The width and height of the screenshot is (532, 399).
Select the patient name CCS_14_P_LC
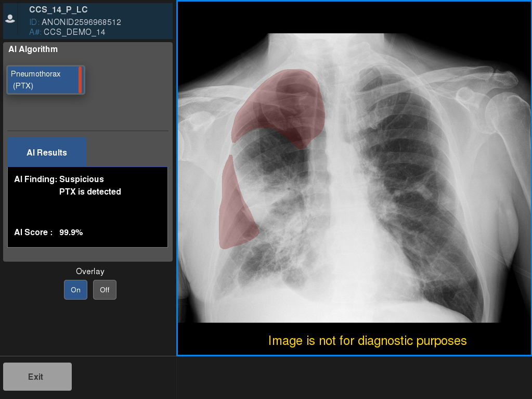(x=58, y=9)
